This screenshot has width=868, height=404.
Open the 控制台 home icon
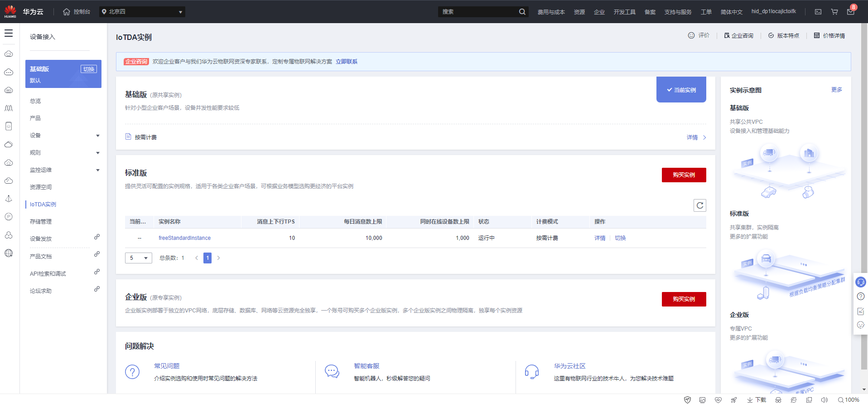(67, 12)
